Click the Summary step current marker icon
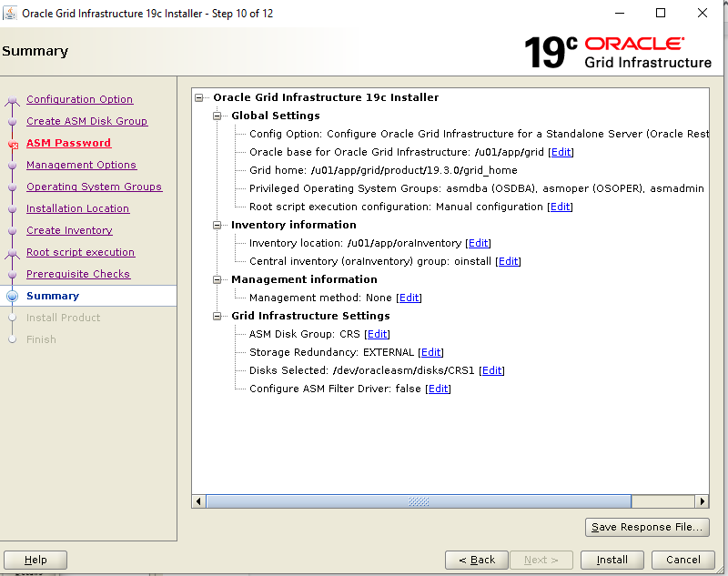Image resolution: width=728 pixels, height=576 pixels. pyautogui.click(x=13, y=296)
